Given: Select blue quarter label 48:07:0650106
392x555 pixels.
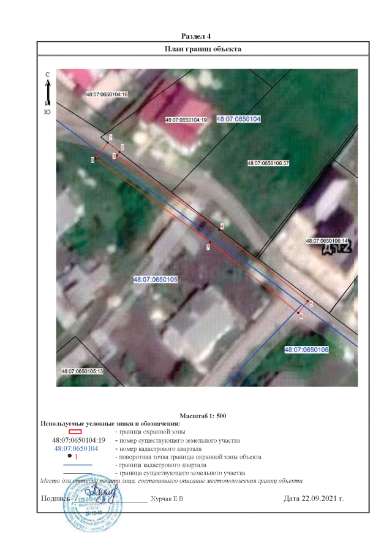Looking at the screenshot, I should tap(307, 349).
